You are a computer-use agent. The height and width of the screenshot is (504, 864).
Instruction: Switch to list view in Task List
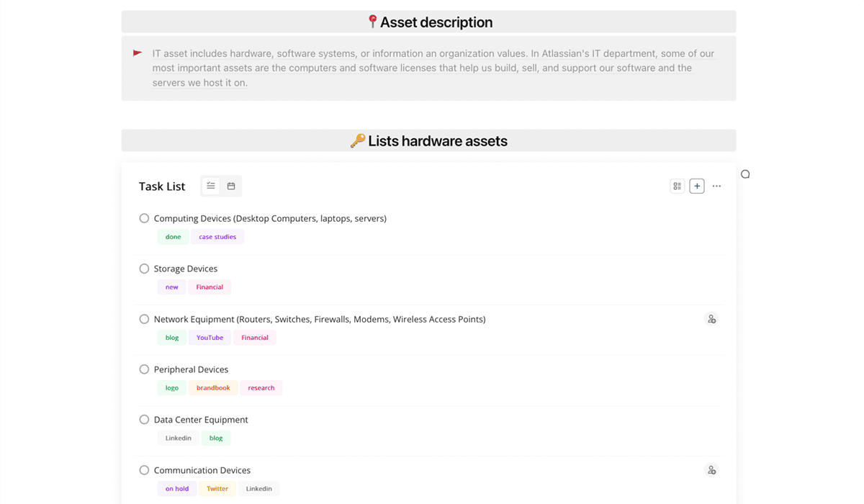[211, 186]
